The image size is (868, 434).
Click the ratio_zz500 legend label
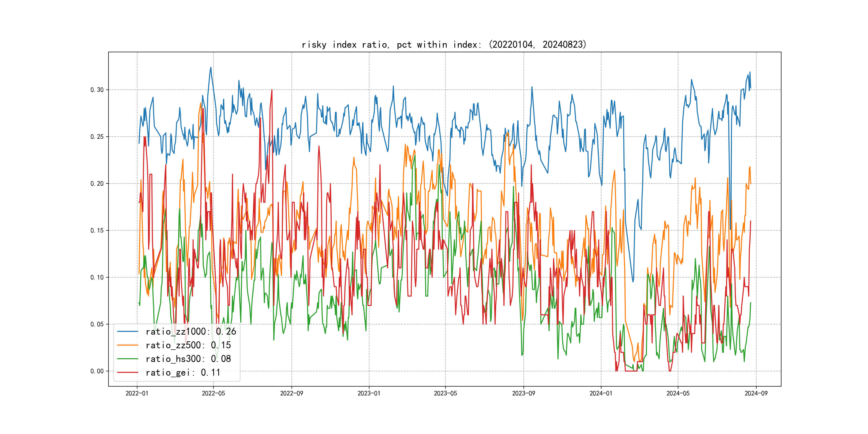[188, 345]
